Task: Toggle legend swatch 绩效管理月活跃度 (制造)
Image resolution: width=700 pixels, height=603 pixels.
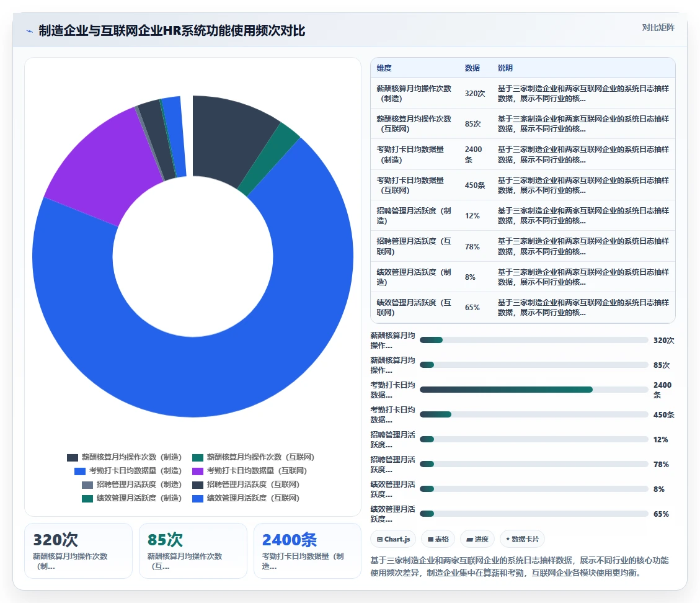Action: tap(87, 499)
